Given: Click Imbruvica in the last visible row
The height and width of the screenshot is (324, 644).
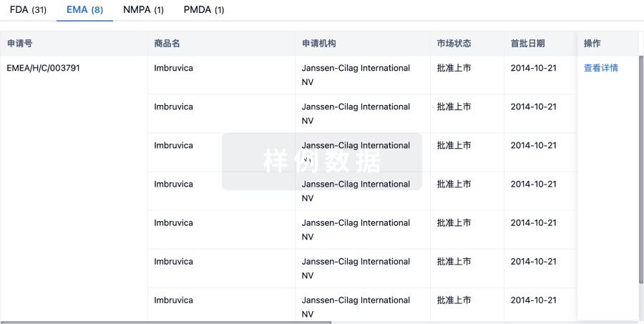Looking at the screenshot, I should click(173, 300).
